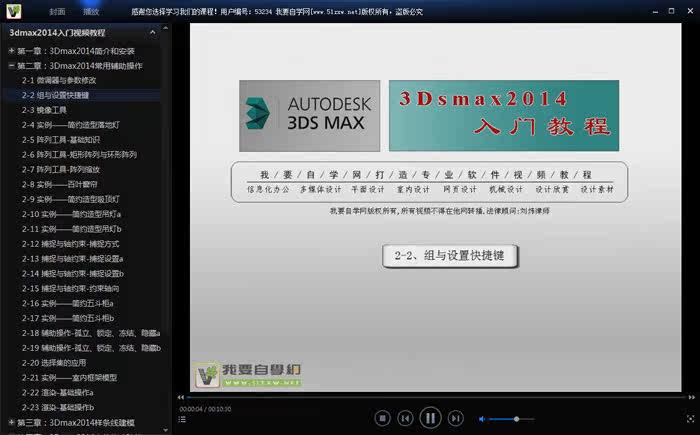
Task: Open lesson 2-12 捕捉与轴约束-捕捉方式
Action: coord(71,244)
